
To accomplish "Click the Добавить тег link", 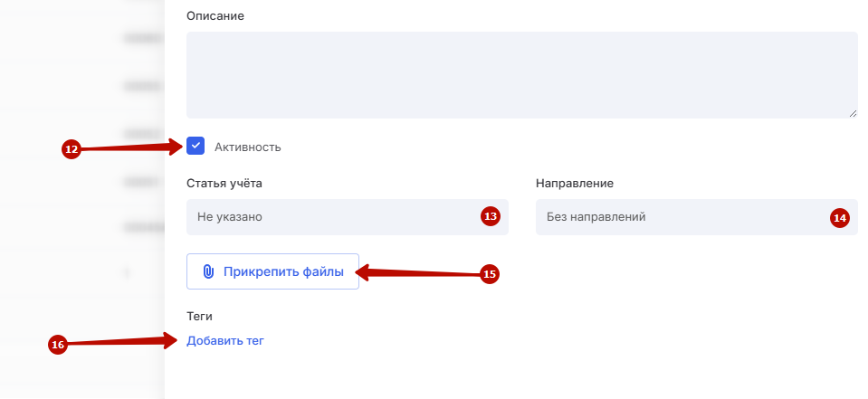I will point(225,341).
